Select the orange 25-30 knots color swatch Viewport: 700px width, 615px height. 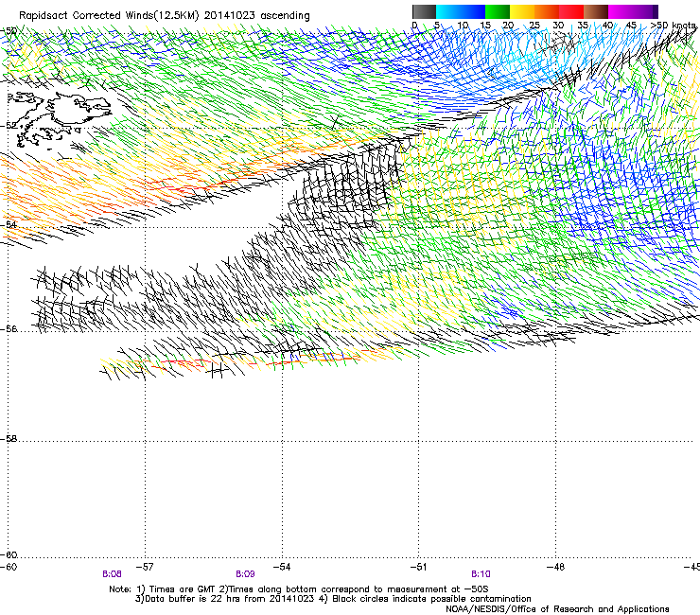[547, 11]
